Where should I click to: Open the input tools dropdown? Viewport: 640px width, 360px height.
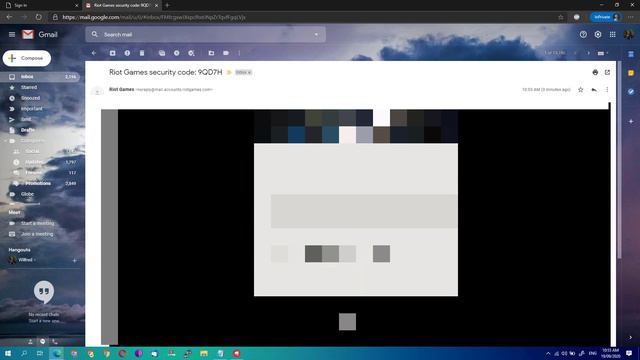(x=603, y=53)
